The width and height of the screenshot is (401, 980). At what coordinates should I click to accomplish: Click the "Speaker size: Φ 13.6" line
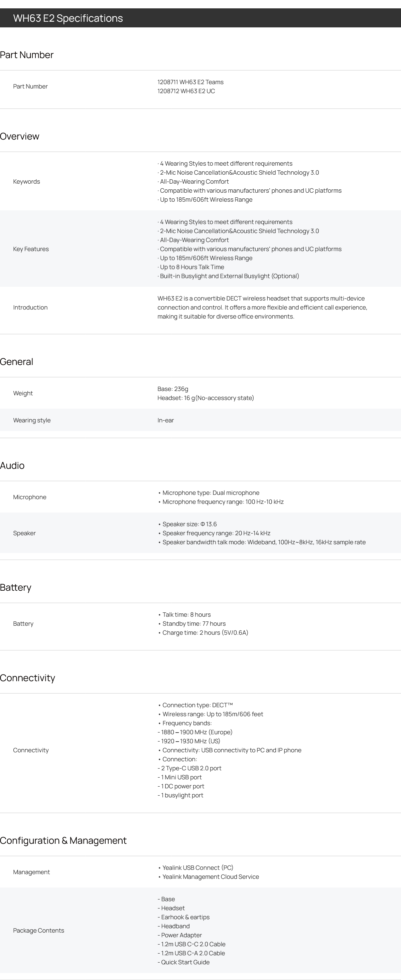point(187,524)
